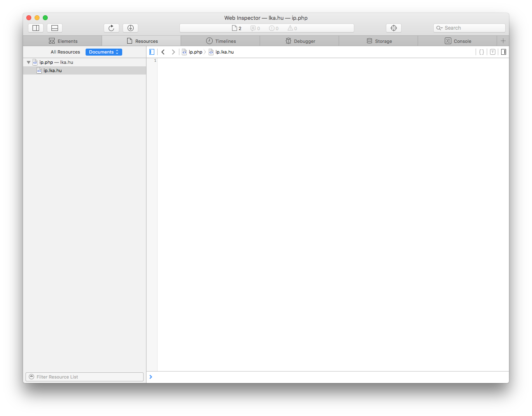The height and width of the screenshot is (416, 532).
Task: Toggle show type information button
Action: 493,52
